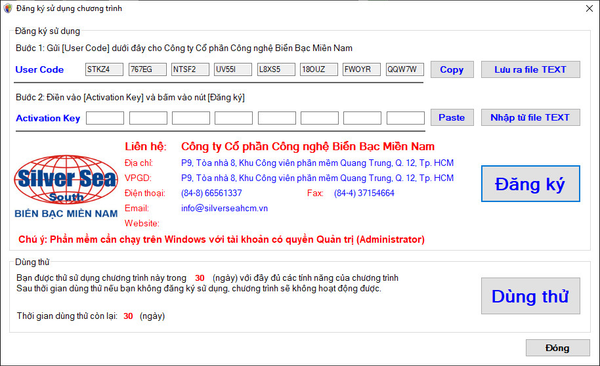600x366 pixels.
Task: Click the app icon in title bar
Action: [x=7, y=8]
